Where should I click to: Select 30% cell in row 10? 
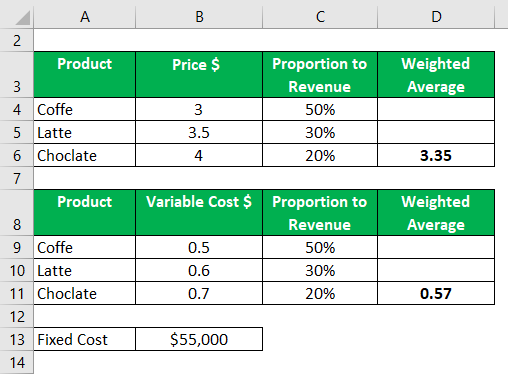click(320, 270)
